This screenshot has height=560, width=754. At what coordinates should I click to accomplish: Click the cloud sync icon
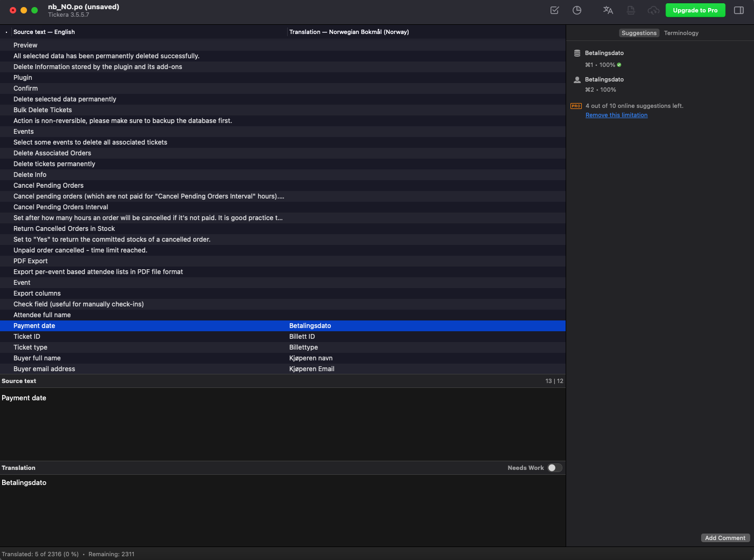click(653, 10)
